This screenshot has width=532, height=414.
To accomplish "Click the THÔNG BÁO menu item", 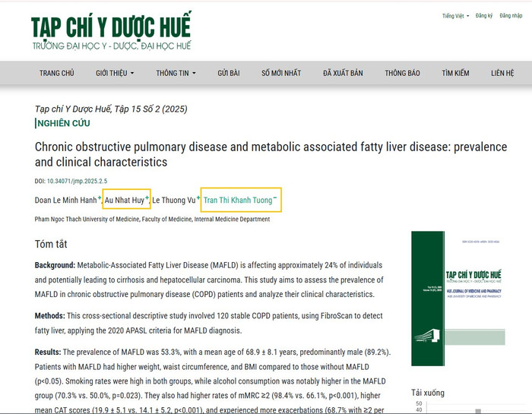I will click(x=402, y=73).
